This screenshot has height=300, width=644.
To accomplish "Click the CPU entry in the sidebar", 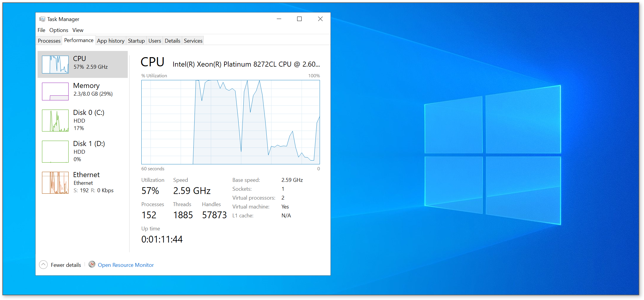I will point(83,64).
